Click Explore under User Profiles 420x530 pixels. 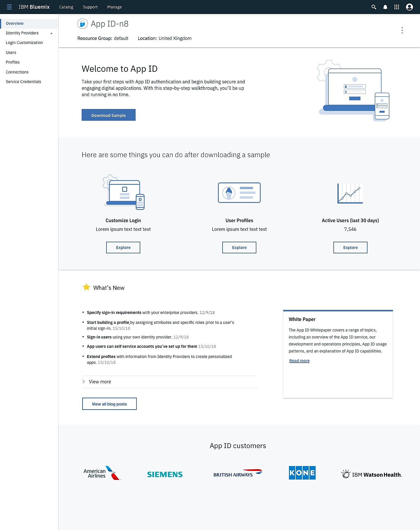pos(239,248)
